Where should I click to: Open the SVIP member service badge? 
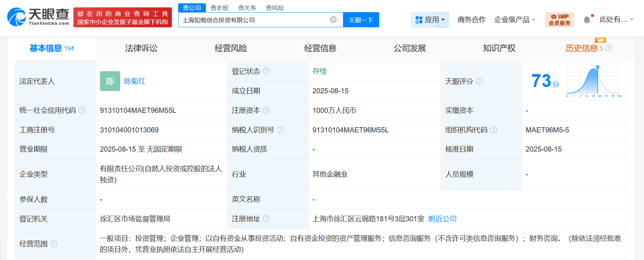pos(560,20)
